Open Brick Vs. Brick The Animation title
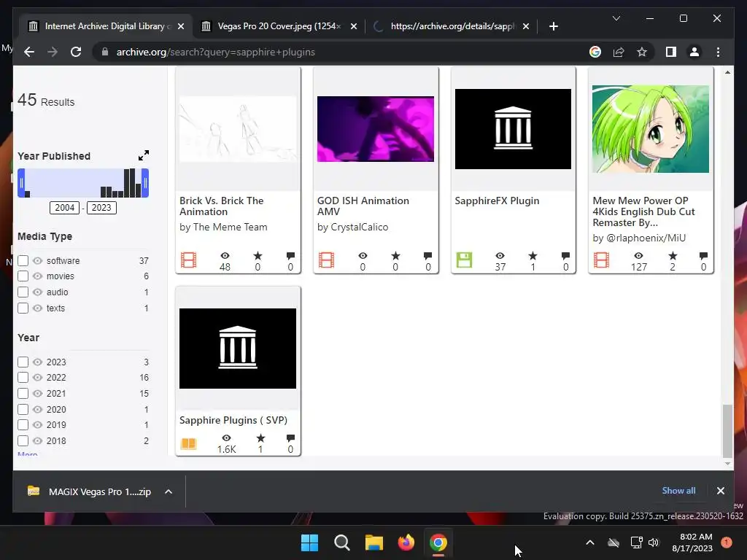The width and height of the screenshot is (747, 560). (x=222, y=206)
